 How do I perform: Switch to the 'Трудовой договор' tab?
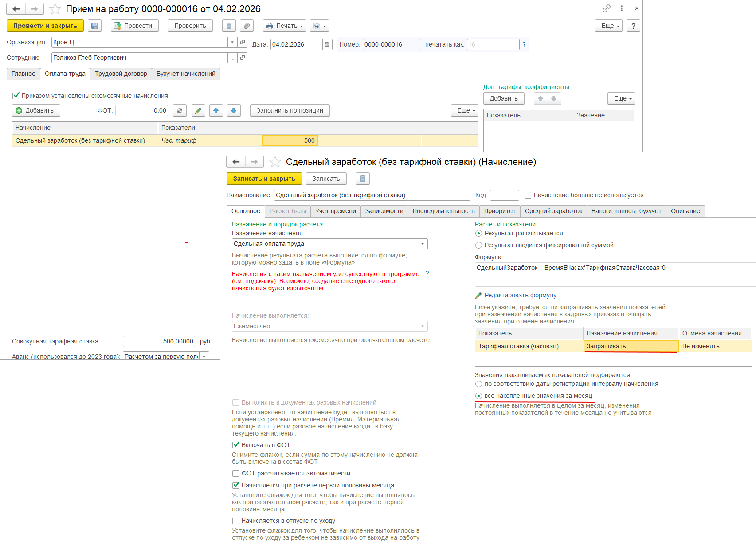click(x=121, y=74)
